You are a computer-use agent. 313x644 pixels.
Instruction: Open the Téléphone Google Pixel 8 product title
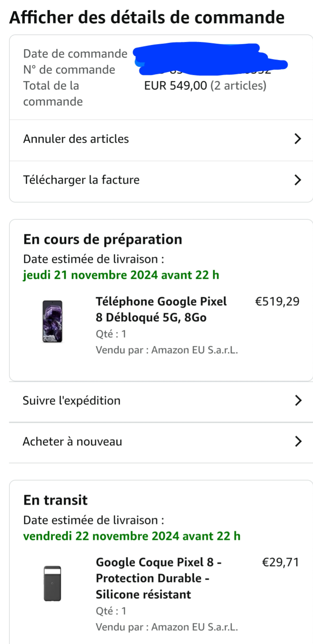coord(161,309)
